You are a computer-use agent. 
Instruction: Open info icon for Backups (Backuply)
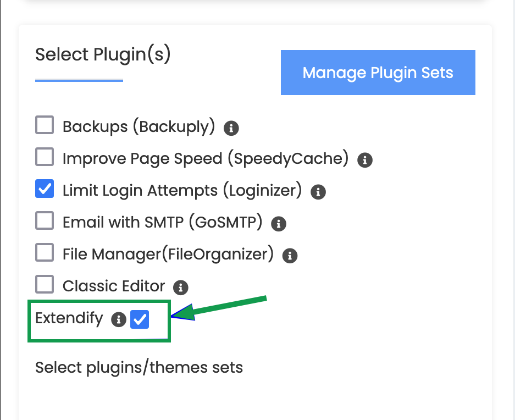tap(231, 129)
